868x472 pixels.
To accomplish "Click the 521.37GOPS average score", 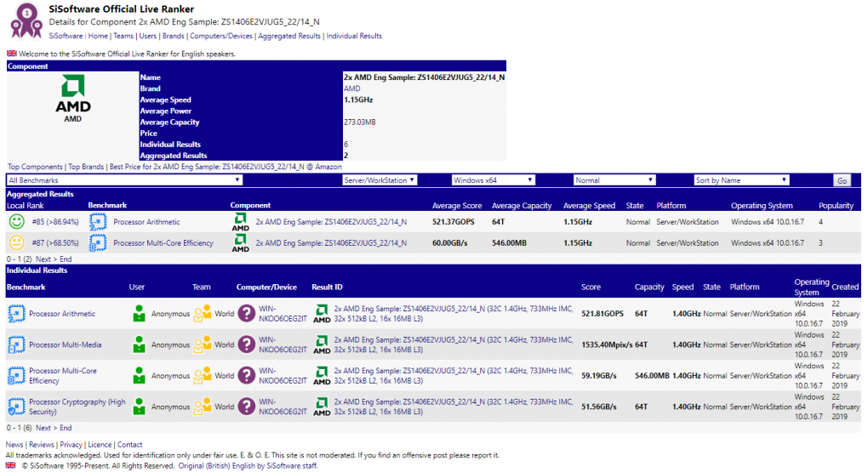I will [454, 222].
